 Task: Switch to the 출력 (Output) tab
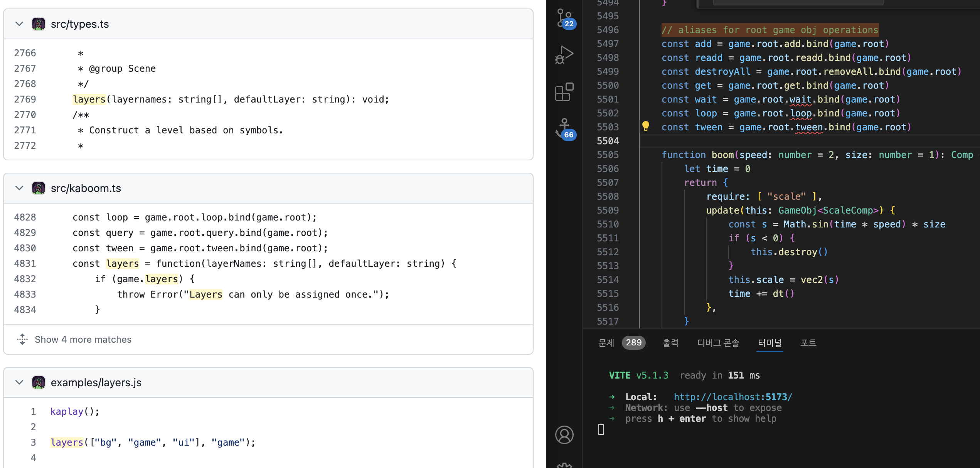670,342
